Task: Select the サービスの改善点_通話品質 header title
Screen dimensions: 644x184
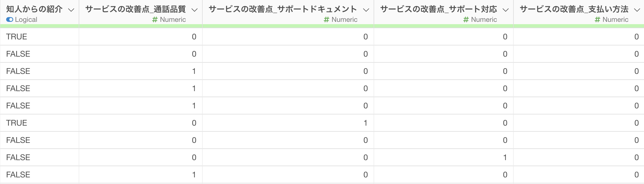Action: coord(135,9)
